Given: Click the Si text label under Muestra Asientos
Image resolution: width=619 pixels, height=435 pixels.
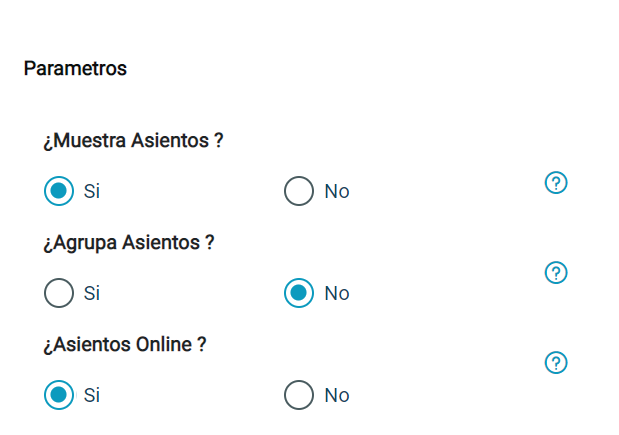Looking at the screenshot, I should pyautogui.click(x=92, y=191).
